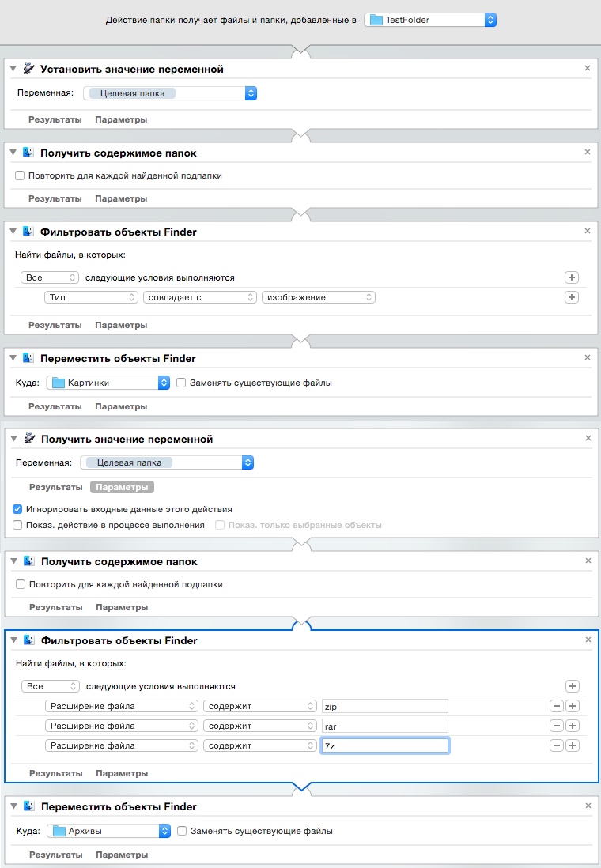Click the Automator icon of 'Установить значение переменной'

28,69
